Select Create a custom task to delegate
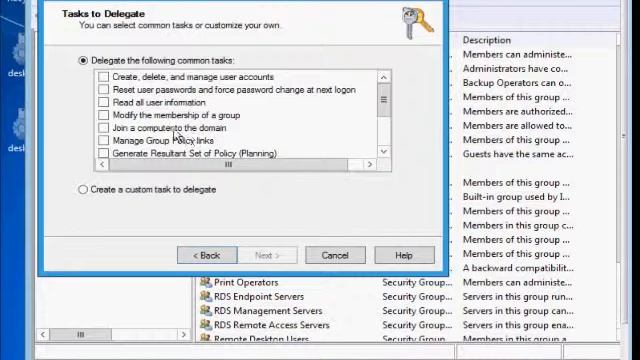Viewport: 640px width, 360px height. pos(83,189)
